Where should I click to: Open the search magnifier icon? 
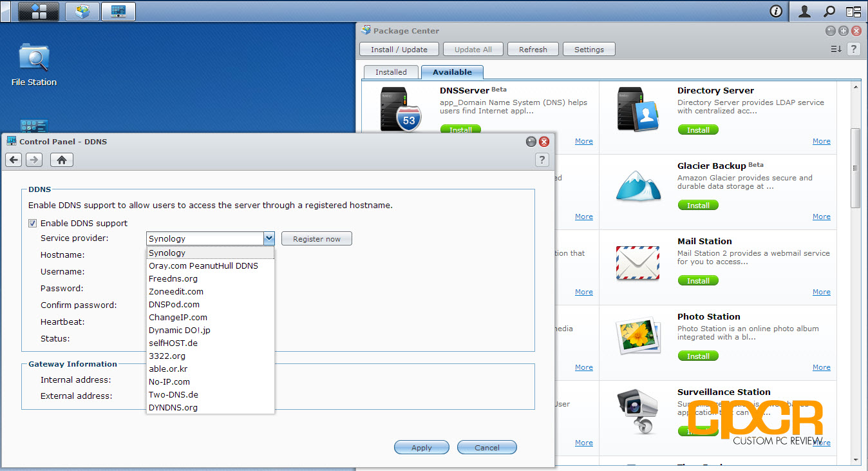tap(829, 11)
